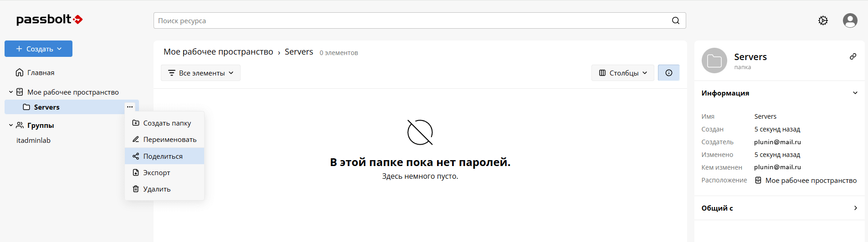Choose Переименовать from context menu
Screen dimensions: 868x242
click(x=164, y=140)
